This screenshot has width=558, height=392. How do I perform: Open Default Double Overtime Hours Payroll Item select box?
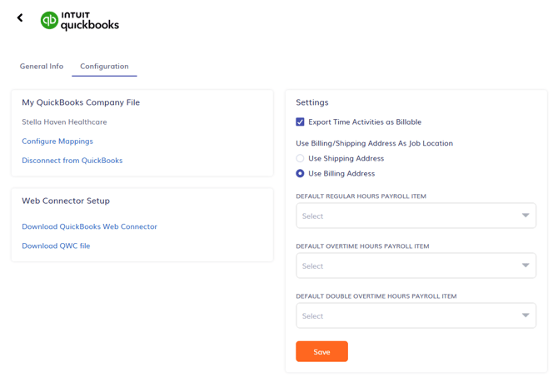click(x=408, y=315)
